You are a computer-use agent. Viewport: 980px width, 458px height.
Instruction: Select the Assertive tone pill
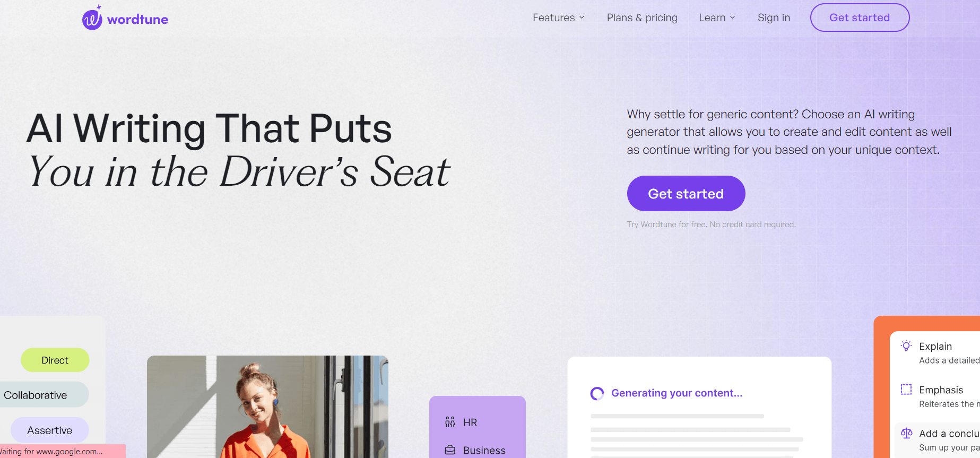[50, 430]
